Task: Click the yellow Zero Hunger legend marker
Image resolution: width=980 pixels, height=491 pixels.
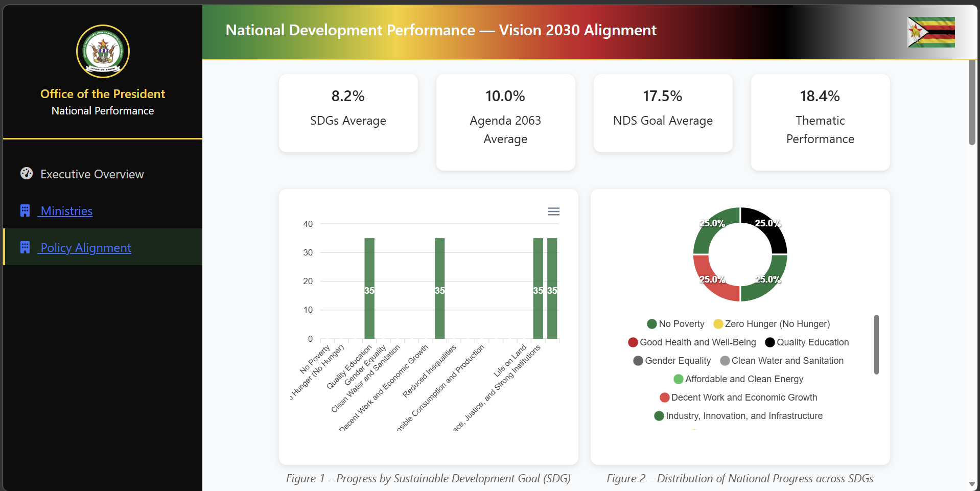Action: click(x=717, y=323)
